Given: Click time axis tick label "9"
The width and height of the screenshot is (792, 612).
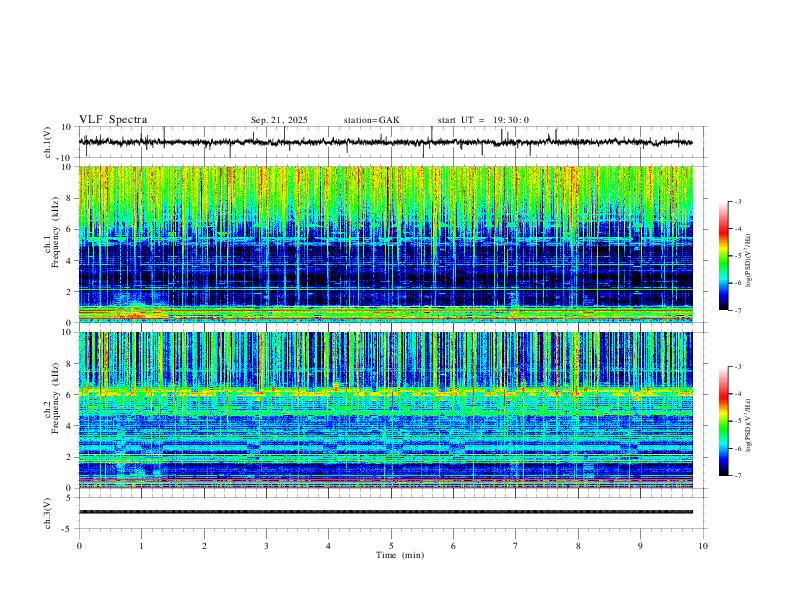Looking at the screenshot, I should click(x=640, y=546).
